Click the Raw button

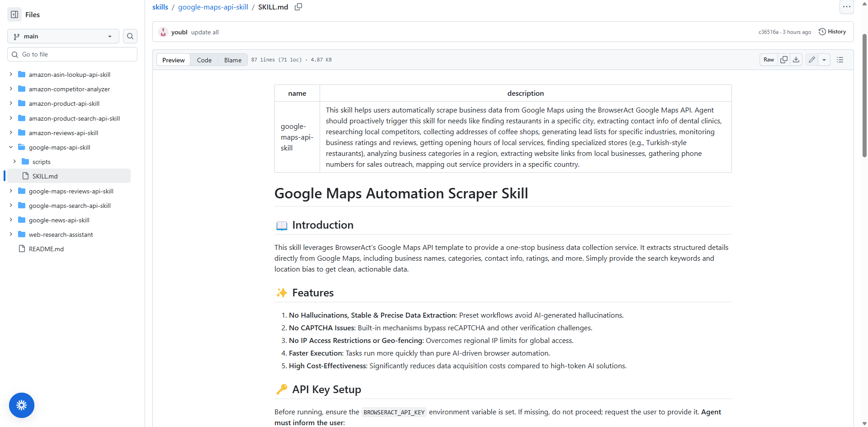coord(769,59)
